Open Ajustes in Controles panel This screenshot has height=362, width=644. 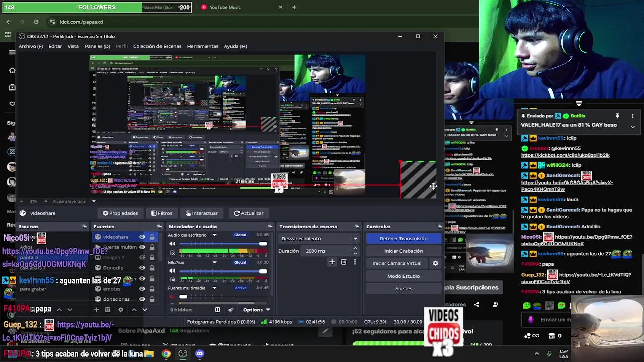tap(404, 288)
